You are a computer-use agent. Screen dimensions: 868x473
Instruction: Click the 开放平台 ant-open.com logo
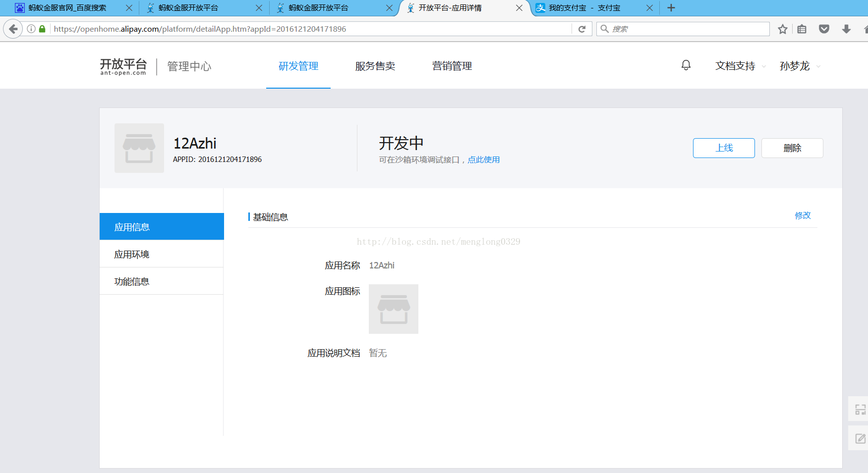click(x=123, y=66)
